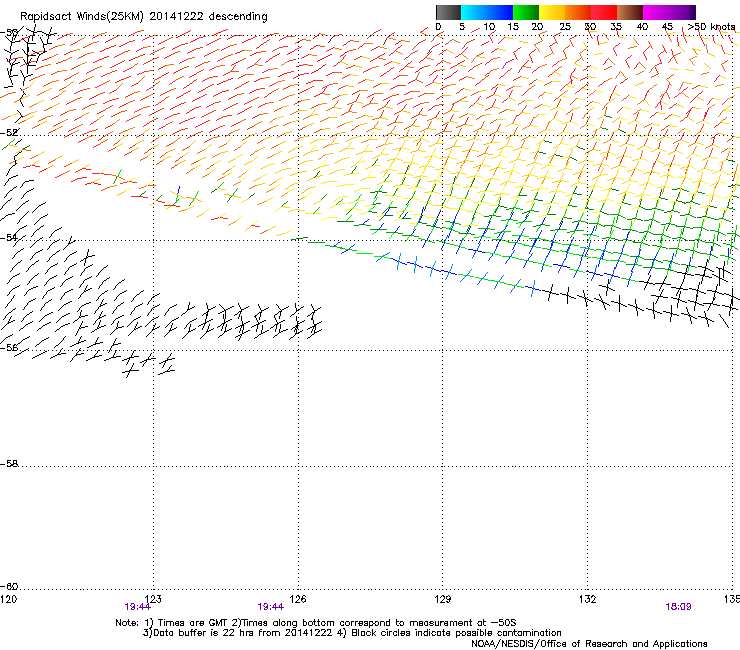
Task: Click the legend number 10
Action: tap(489, 27)
